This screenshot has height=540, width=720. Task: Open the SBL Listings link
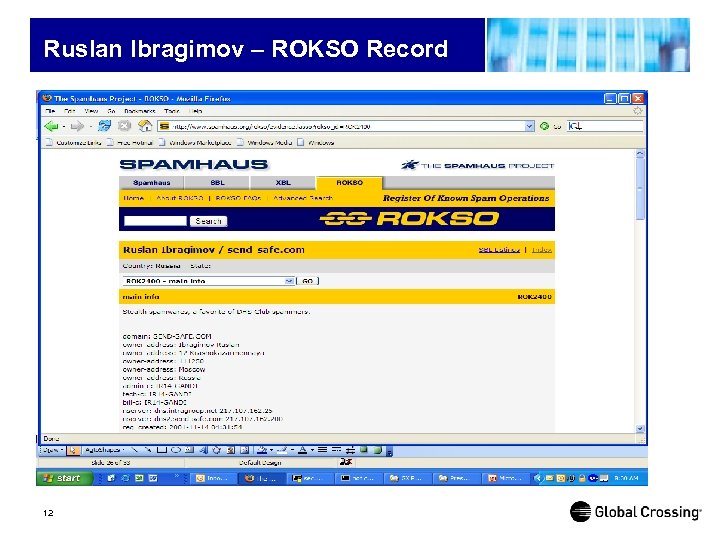tap(499, 250)
